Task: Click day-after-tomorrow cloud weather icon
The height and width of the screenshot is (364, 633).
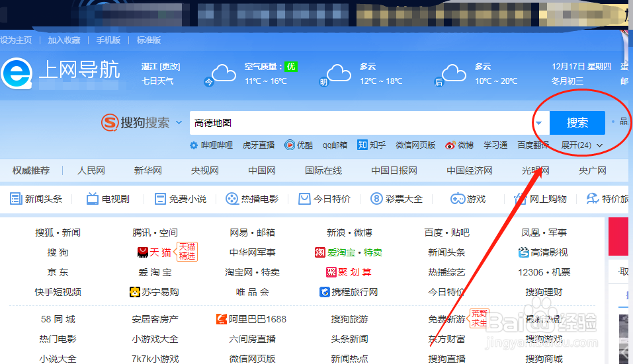Action: pos(454,73)
